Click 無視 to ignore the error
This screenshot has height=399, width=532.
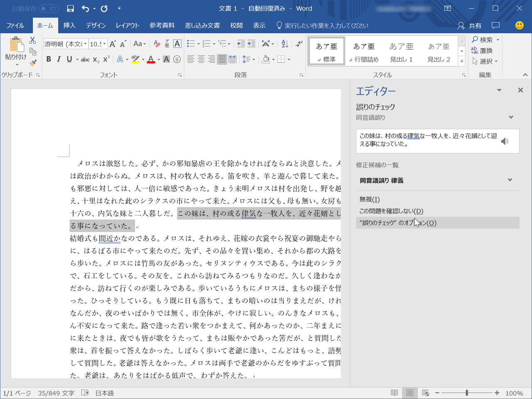tap(368, 199)
